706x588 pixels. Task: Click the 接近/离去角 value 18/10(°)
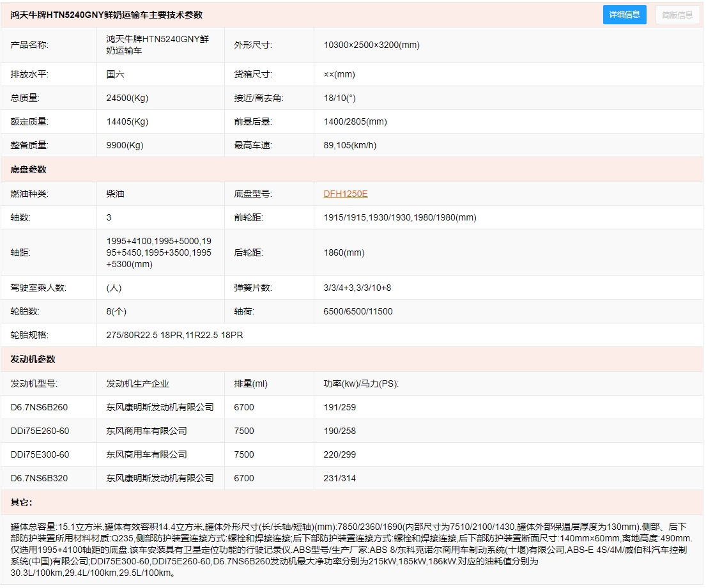click(x=339, y=98)
